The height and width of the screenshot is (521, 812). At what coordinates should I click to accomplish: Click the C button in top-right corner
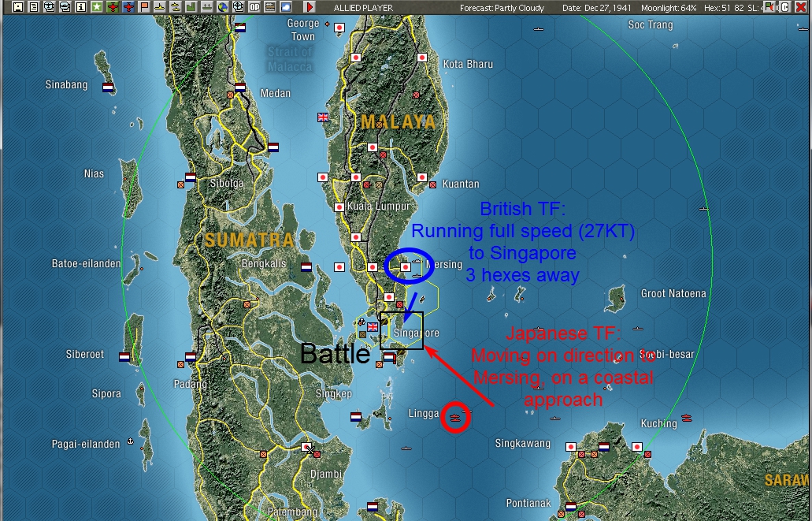(785, 7)
